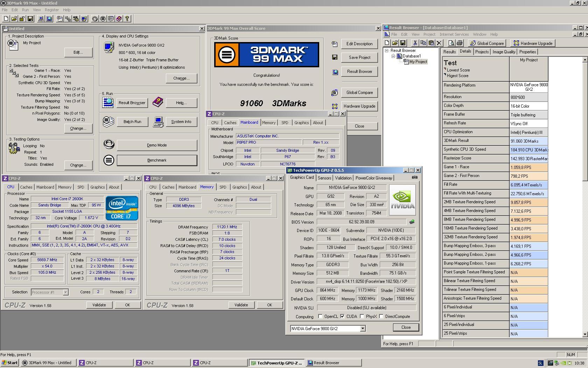Click Copy icon in Result Browser toolbar
The width and height of the screenshot is (588, 368).
(x=423, y=43)
